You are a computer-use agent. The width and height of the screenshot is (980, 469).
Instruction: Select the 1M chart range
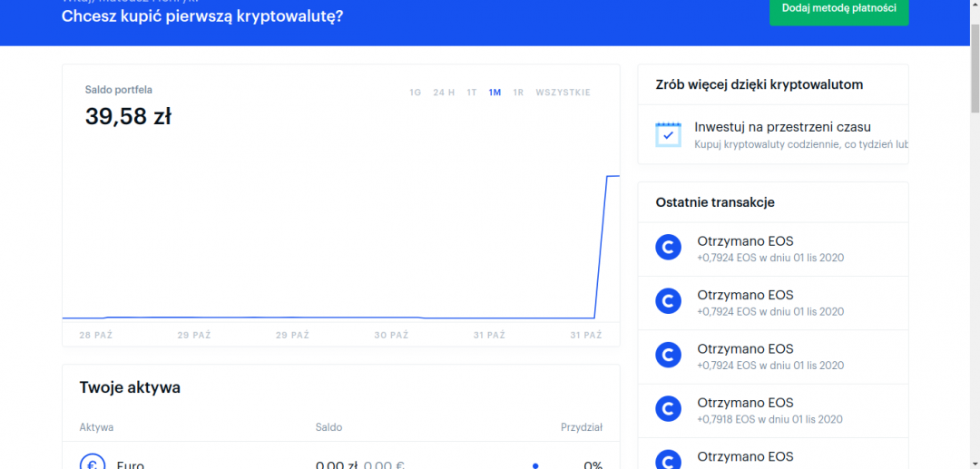(495, 93)
